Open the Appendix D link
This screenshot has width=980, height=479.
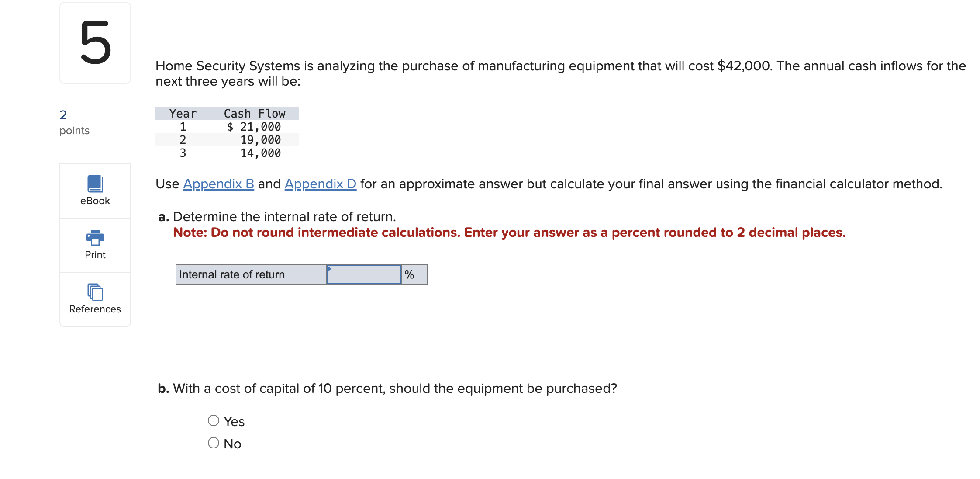point(321,184)
